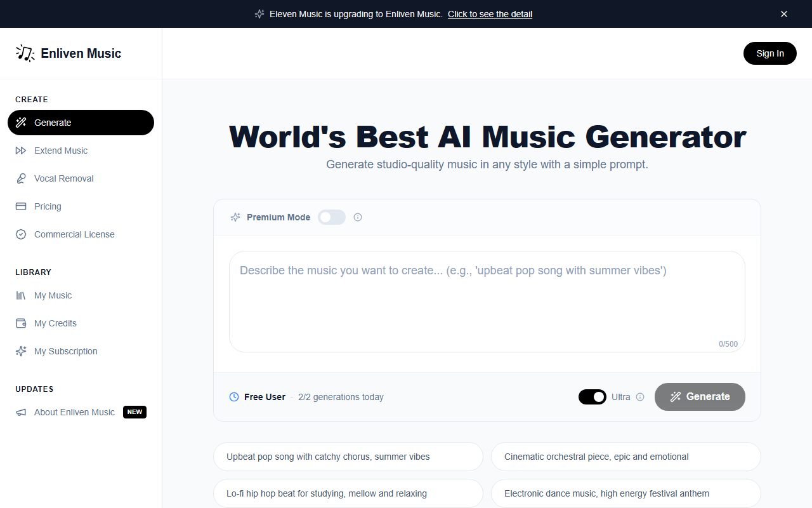
Task: Open the Generate page in the sidebar
Action: (81, 123)
